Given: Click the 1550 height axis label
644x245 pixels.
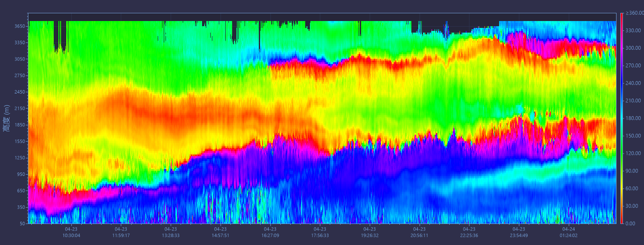Looking at the screenshot, I should [19, 141].
